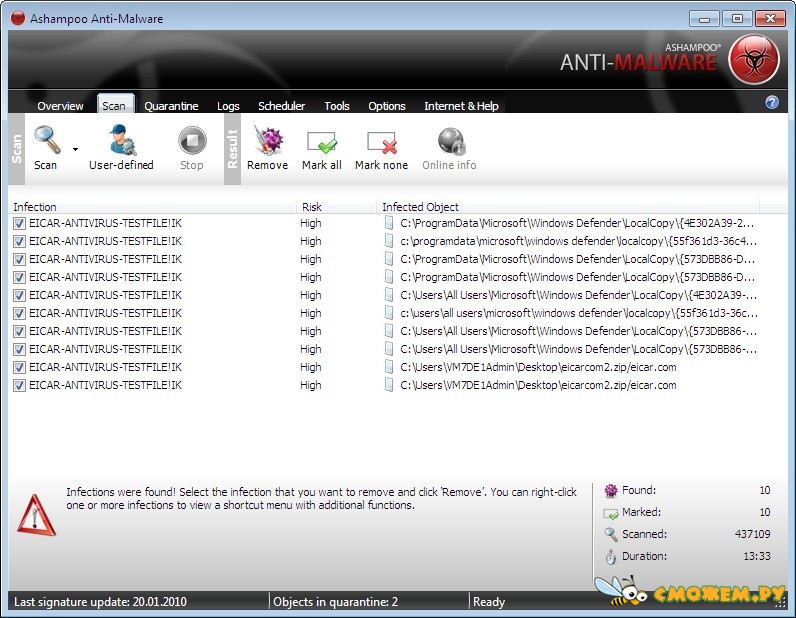Screen dimensions: 796x618
Task: Click the 'Ready' status bar entry
Action: pos(489,602)
